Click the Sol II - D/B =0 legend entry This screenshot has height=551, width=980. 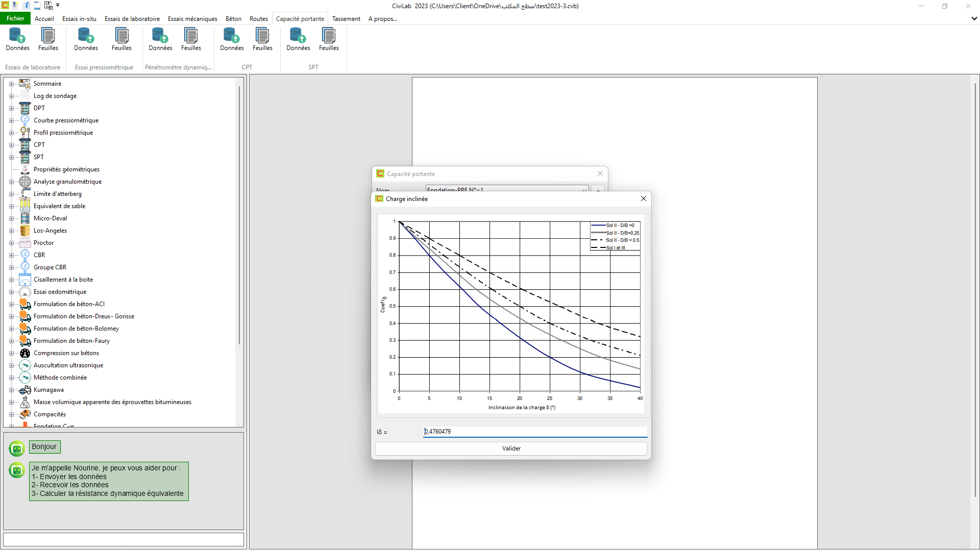click(613, 225)
